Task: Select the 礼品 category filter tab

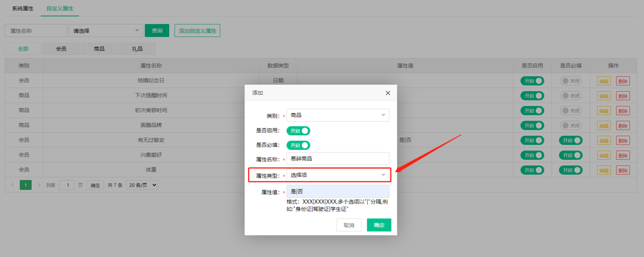Action: pyautogui.click(x=137, y=49)
